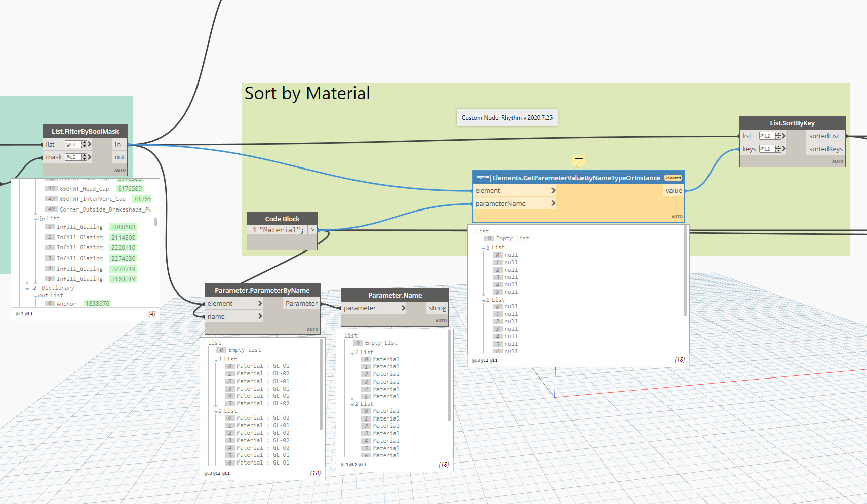Select the List.FilterByBoolMask node header
The width and height of the screenshot is (867, 504).
85,131
